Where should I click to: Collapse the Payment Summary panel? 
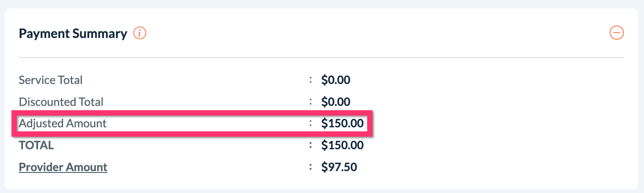(617, 33)
